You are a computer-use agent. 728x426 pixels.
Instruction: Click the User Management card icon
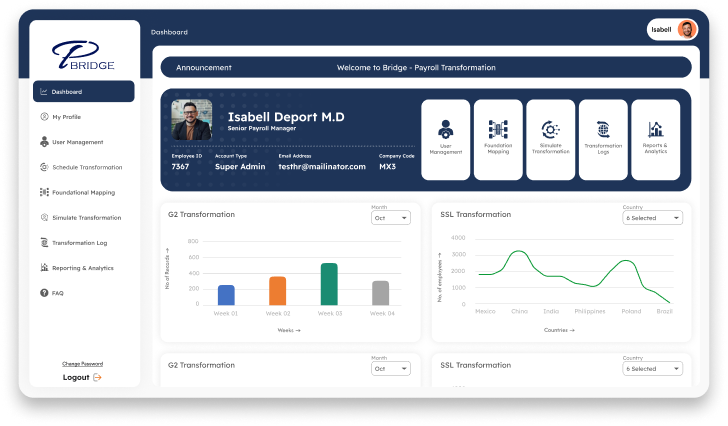(446, 128)
